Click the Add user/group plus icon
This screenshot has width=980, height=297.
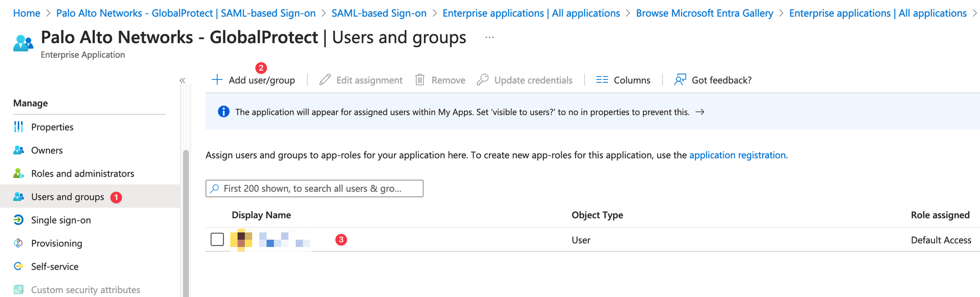(217, 80)
